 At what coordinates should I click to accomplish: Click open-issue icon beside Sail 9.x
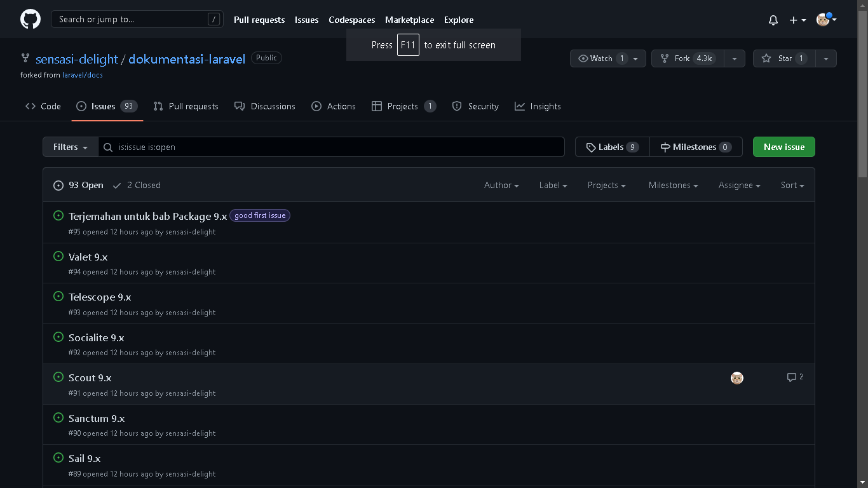coord(58,457)
